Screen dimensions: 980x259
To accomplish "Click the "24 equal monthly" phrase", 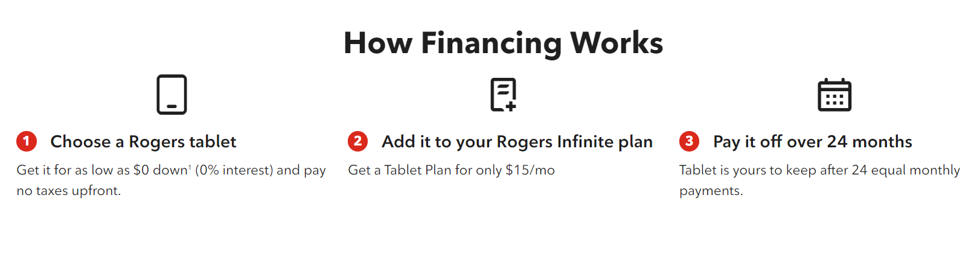I will tap(905, 170).
